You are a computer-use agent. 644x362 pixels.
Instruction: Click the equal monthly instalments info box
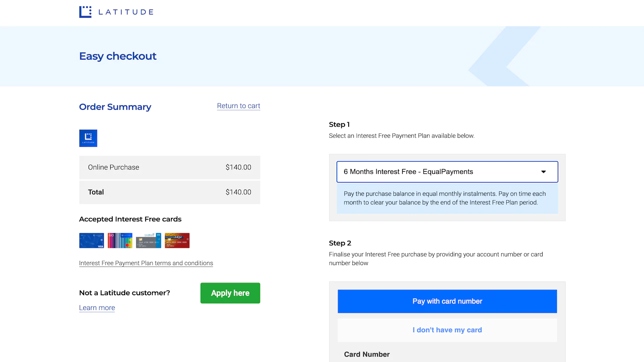coord(447,198)
